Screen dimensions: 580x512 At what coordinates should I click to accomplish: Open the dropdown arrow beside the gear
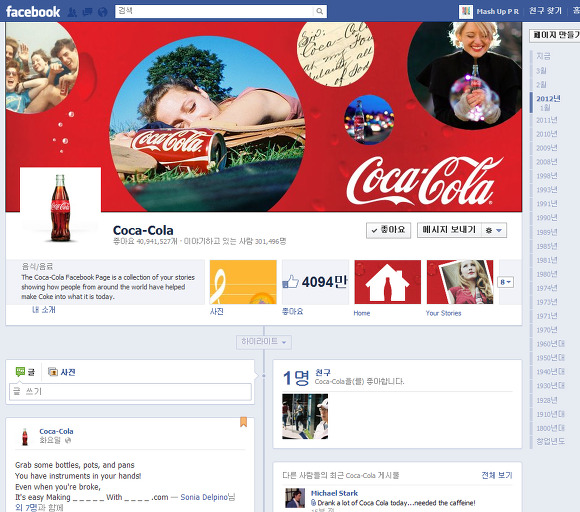(499, 230)
